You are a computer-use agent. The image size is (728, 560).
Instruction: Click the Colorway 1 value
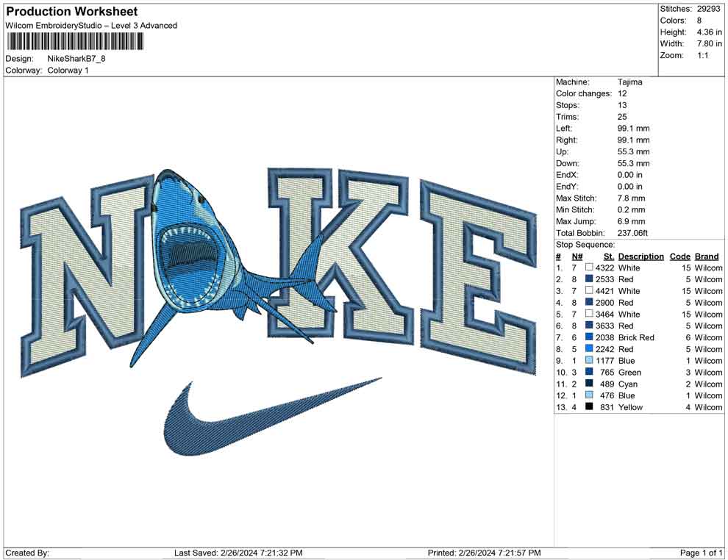(68, 71)
